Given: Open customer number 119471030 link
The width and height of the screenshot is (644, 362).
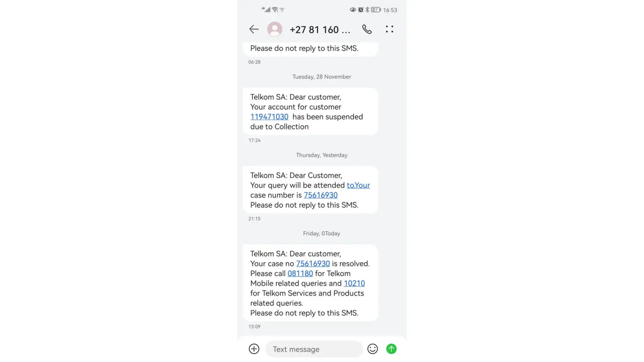Looking at the screenshot, I should 269,117.
